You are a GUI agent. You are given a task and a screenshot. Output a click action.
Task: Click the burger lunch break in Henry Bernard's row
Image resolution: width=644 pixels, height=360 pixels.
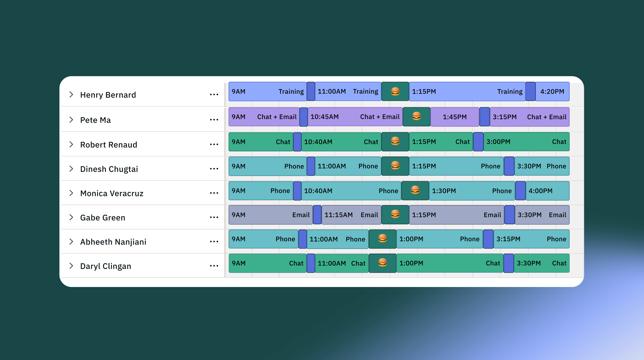click(395, 92)
